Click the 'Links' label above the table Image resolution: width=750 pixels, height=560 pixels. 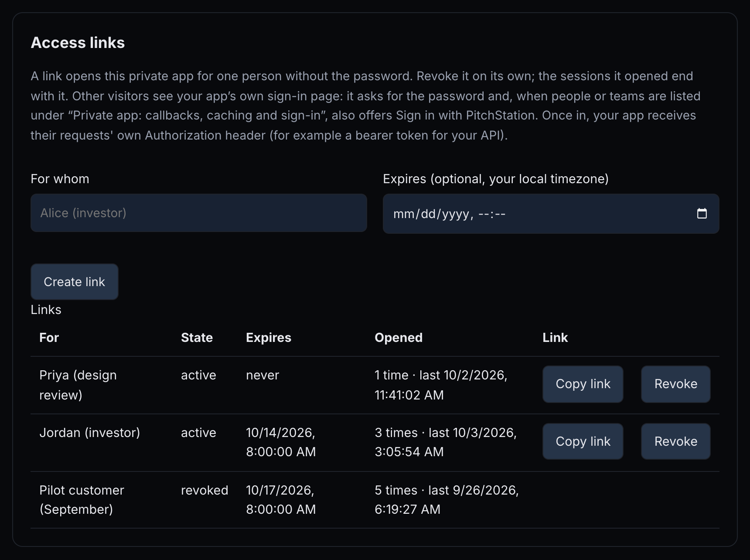46,310
